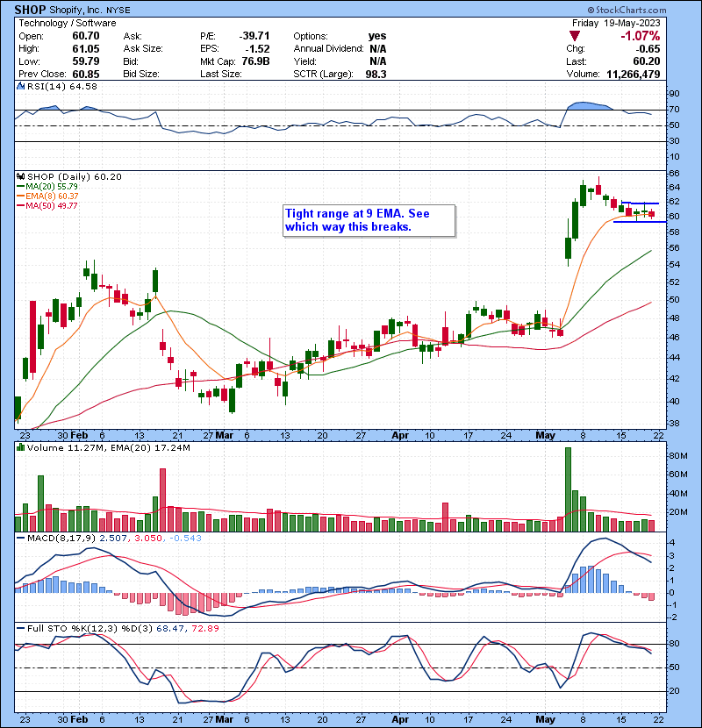Click the Volume value 11,266,479
The height and width of the screenshot is (728, 702).
pos(634,74)
